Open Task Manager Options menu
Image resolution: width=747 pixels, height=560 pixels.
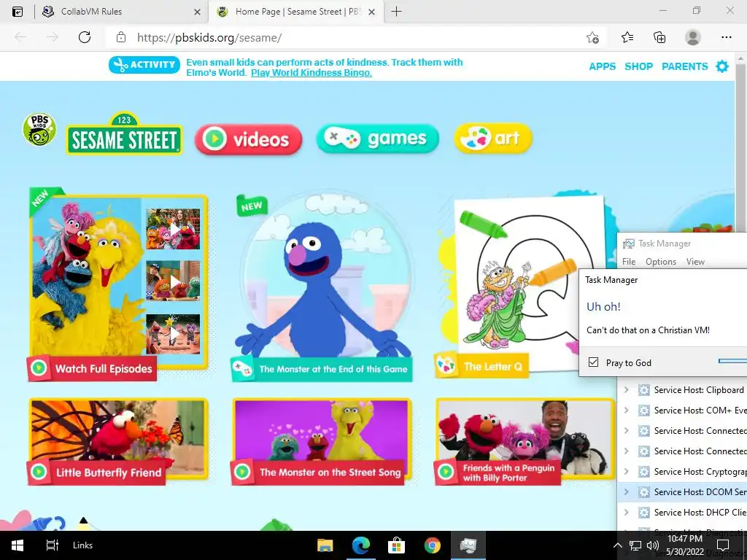pyautogui.click(x=661, y=262)
